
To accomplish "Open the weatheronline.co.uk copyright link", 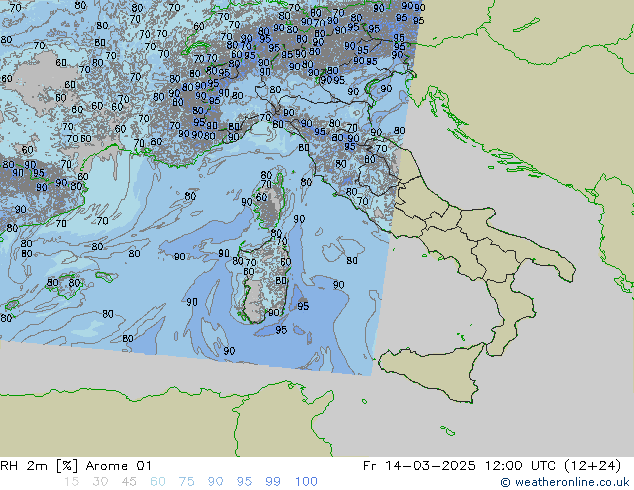I will (x=565, y=482).
